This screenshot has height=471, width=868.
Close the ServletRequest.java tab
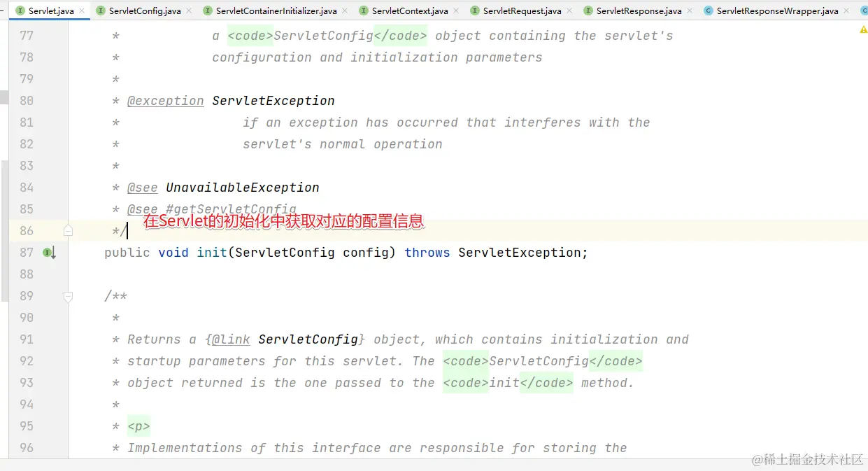point(570,11)
